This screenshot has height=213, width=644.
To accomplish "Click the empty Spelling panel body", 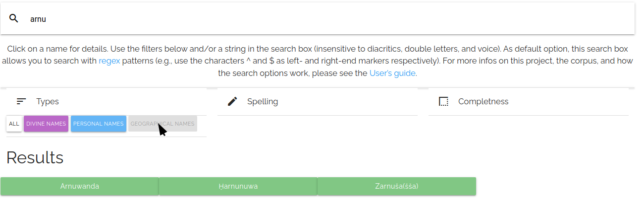I will click(317, 126).
